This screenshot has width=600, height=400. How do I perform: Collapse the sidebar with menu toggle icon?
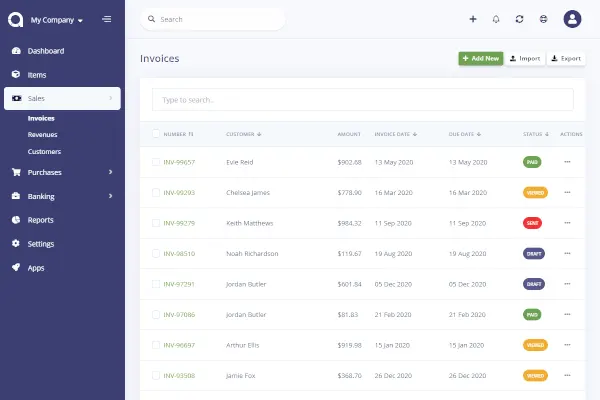[107, 19]
